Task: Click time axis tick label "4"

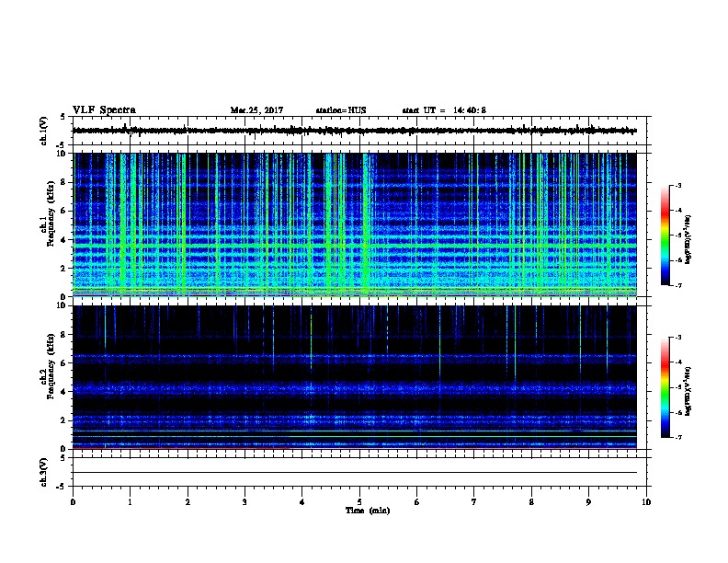Action: [302, 502]
